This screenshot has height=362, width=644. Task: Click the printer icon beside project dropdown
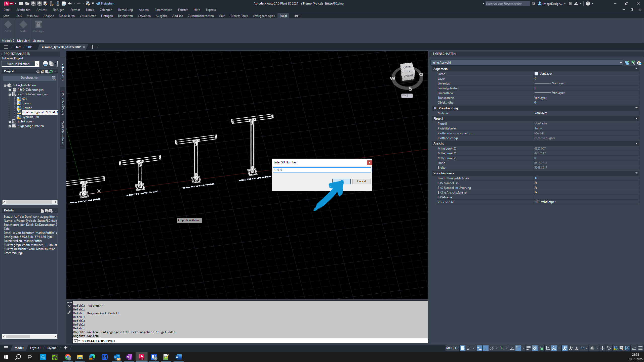(x=45, y=64)
